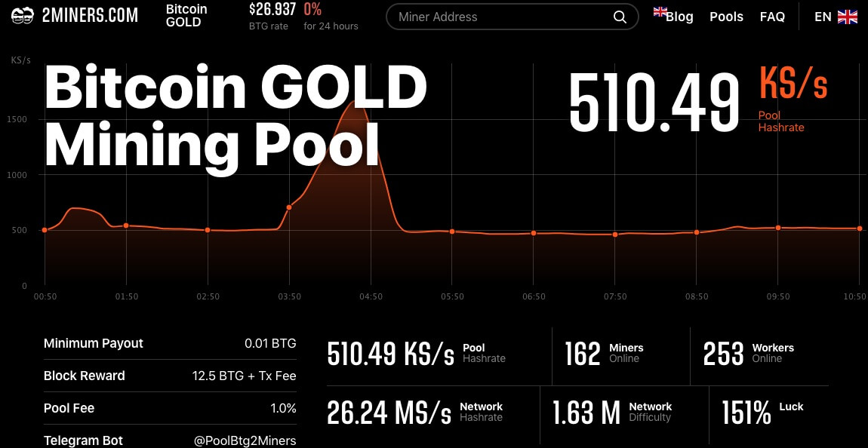Click the small flag icon beside Blog
The width and height of the screenshot is (868, 448).
[x=660, y=11]
